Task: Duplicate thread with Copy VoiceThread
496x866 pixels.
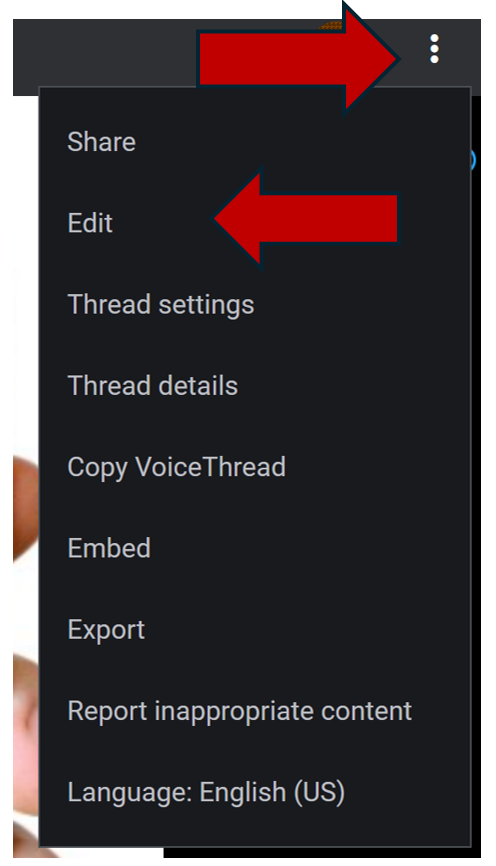Action: pyautogui.click(x=255, y=467)
